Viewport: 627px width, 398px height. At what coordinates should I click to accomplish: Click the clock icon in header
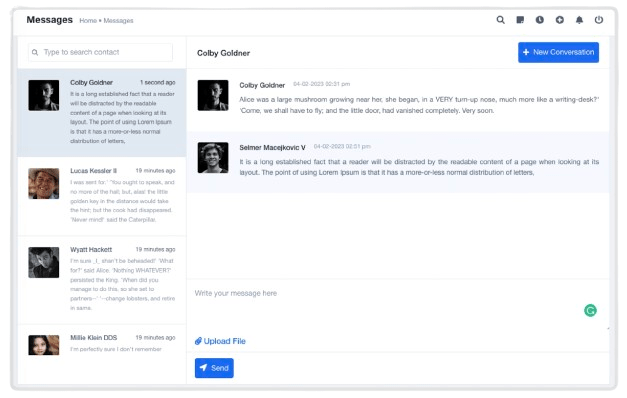(539, 20)
